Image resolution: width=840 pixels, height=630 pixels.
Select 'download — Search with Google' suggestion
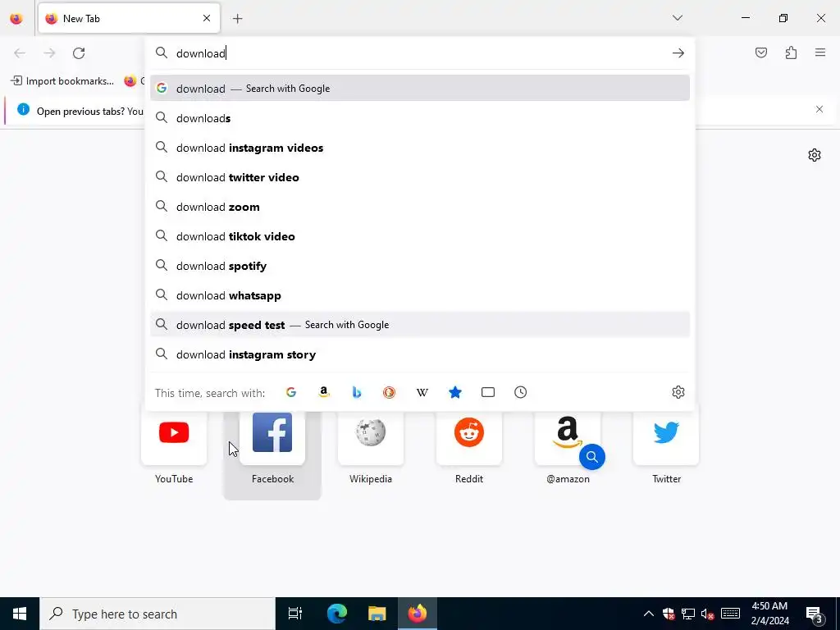(x=420, y=89)
